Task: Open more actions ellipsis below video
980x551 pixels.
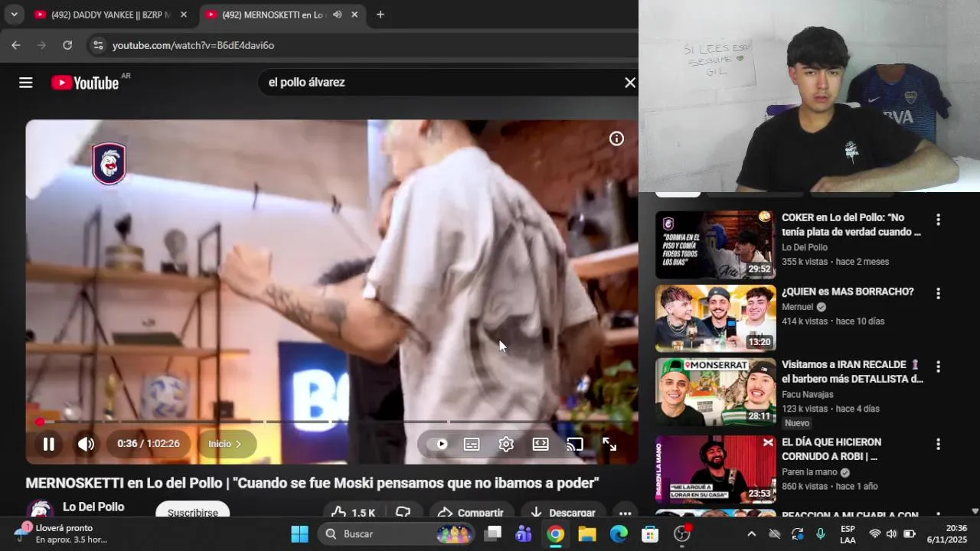Action: (625, 513)
